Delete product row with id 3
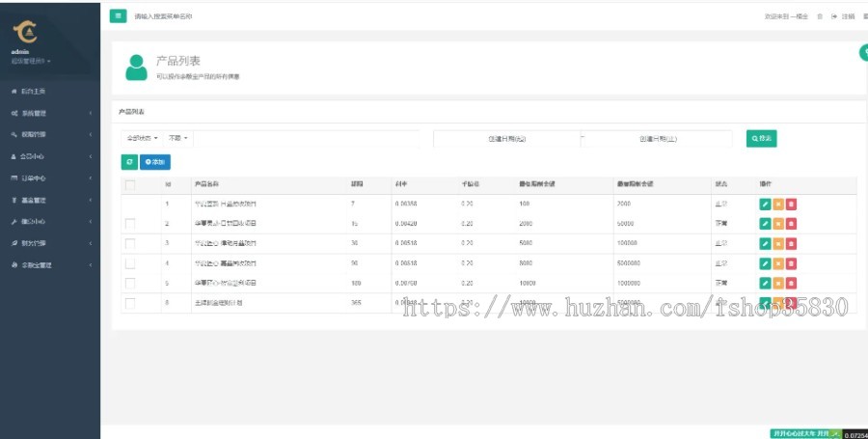 [x=791, y=243]
